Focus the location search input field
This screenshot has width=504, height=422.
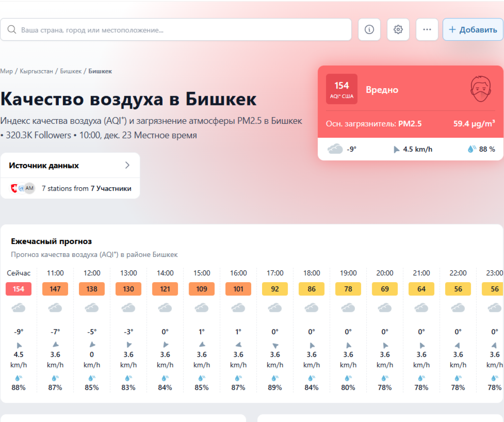point(185,30)
